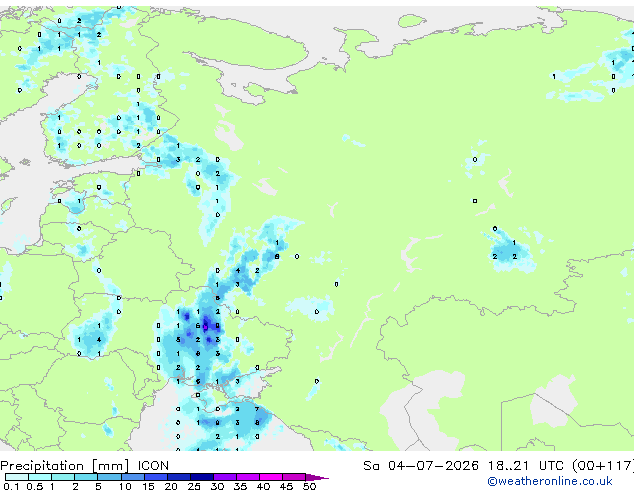Viewport: 634px width, 490px height.
Task: Click the 'Precipitation [mm] ICON' title
Action: [85, 466]
